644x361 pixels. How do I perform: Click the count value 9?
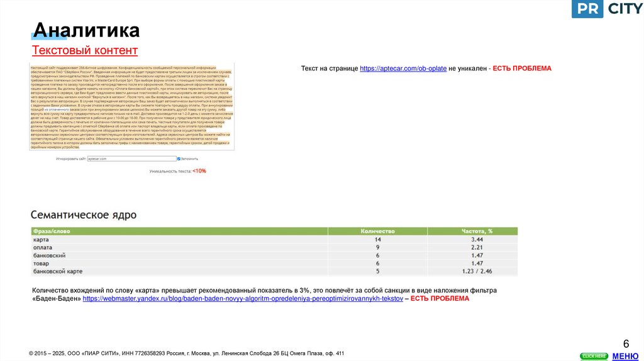click(x=377, y=247)
